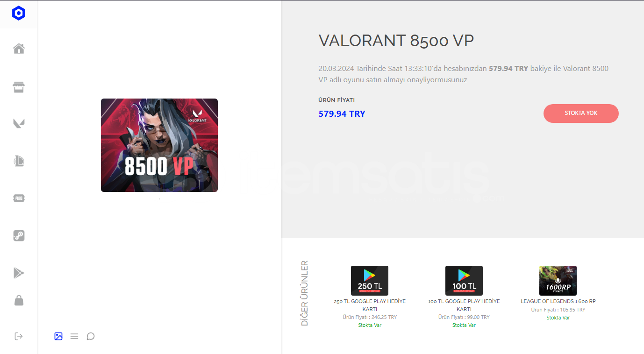This screenshot has height=354, width=644.
Task: Open the 250 TL Google Play card thumbnail
Action: click(370, 281)
